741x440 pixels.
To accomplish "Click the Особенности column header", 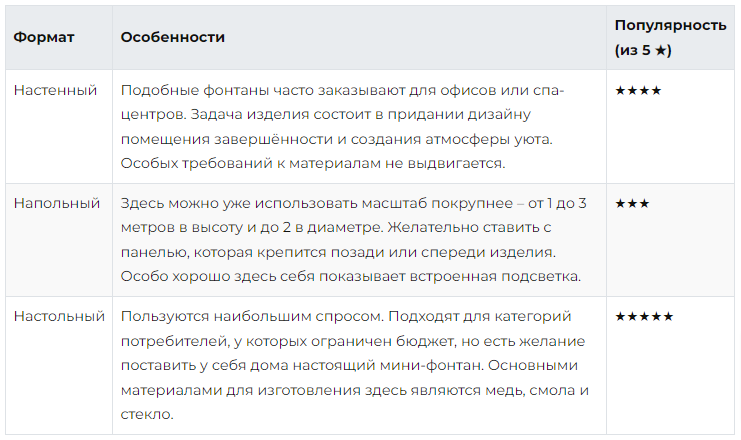I will [x=172, y=37].
